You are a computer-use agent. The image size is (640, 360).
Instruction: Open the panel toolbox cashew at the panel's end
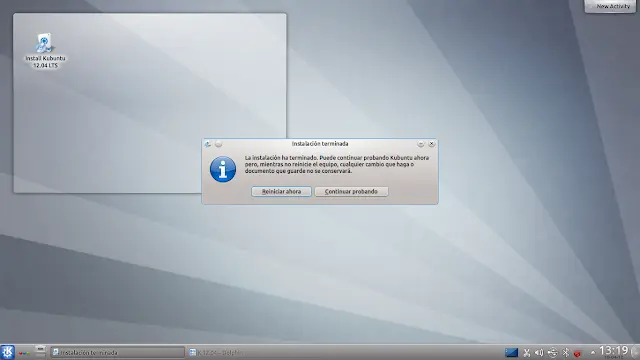click(635, 352)
